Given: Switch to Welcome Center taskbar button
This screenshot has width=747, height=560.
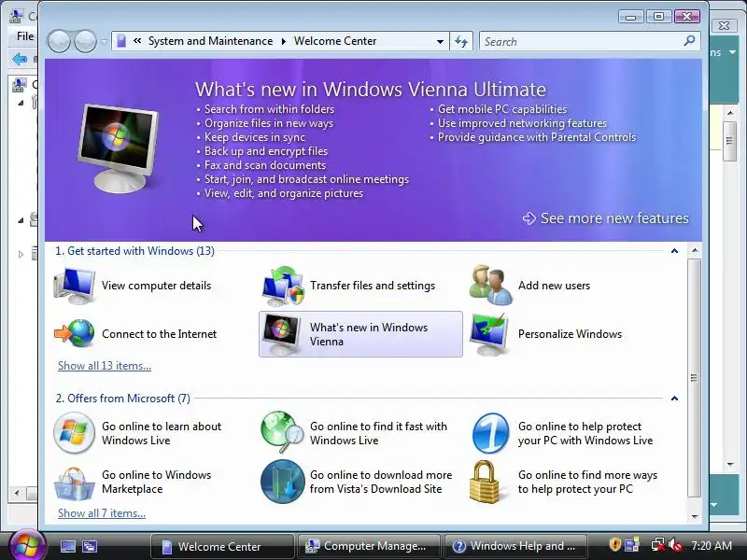Looking at the screenshot, I should (x=222, y=546).
